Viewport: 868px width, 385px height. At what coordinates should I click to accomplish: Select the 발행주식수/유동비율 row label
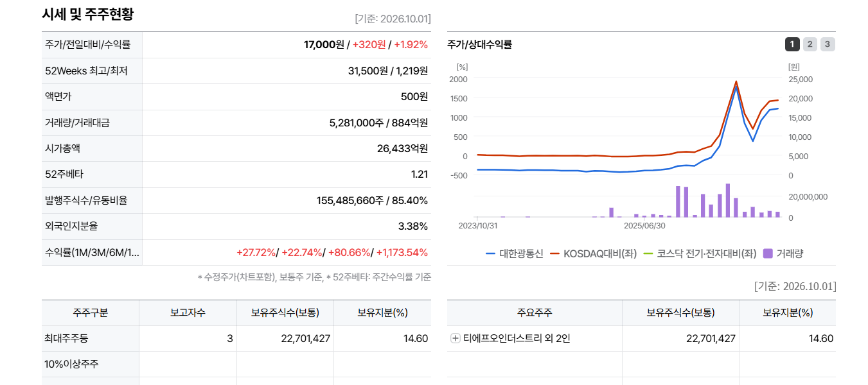86,200
